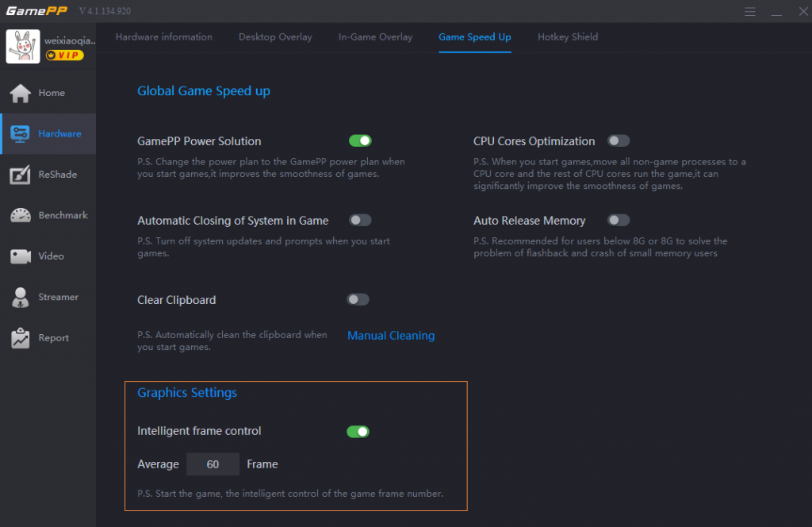Screen dimensions: 812x527
Task: Click the Streamer sidebar label
Action: pyautogui.click(x=59, y=297)
